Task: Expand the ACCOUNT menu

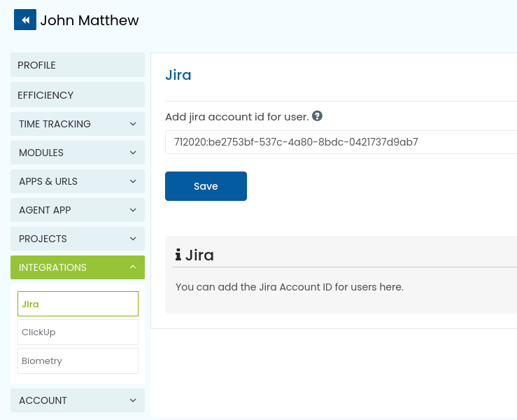Action: coord(78,400)
